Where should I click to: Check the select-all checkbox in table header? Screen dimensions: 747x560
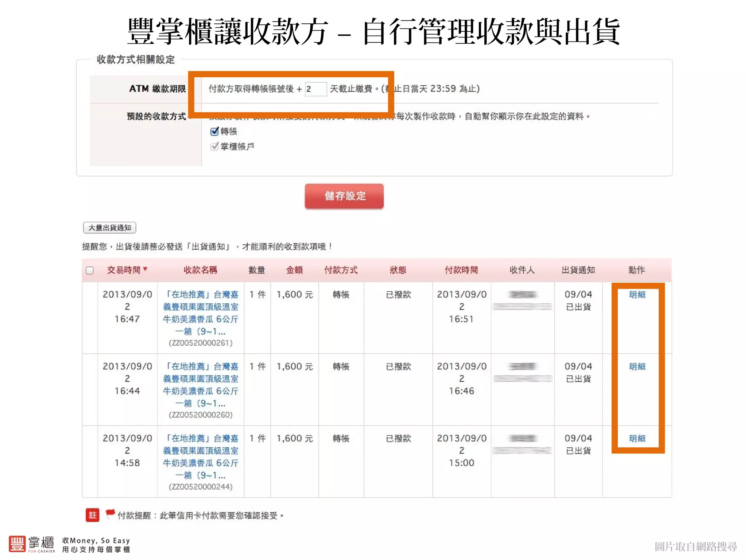point(90,270)
